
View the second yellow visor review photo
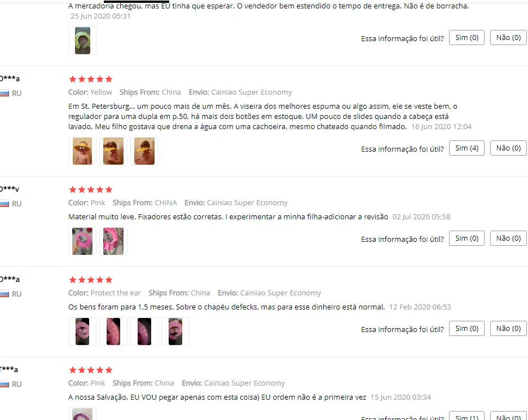[x=113, y=151]
